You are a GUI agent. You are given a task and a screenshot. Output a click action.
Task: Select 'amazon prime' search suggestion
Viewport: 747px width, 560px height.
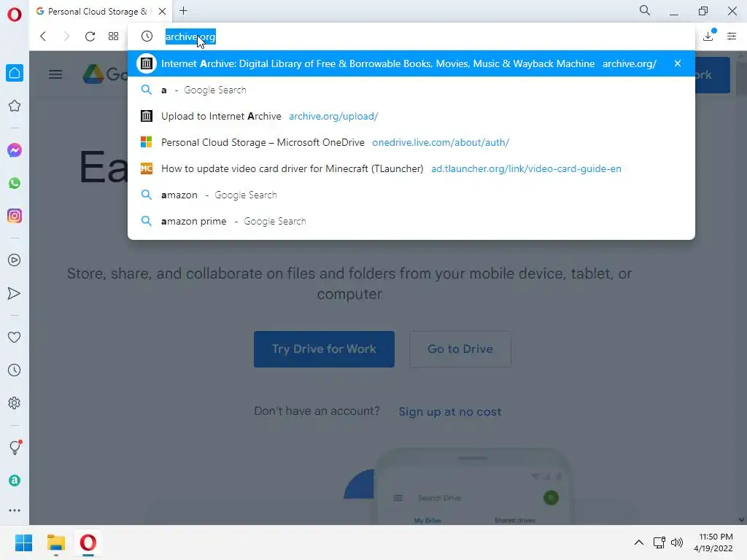tap(411, 221)
